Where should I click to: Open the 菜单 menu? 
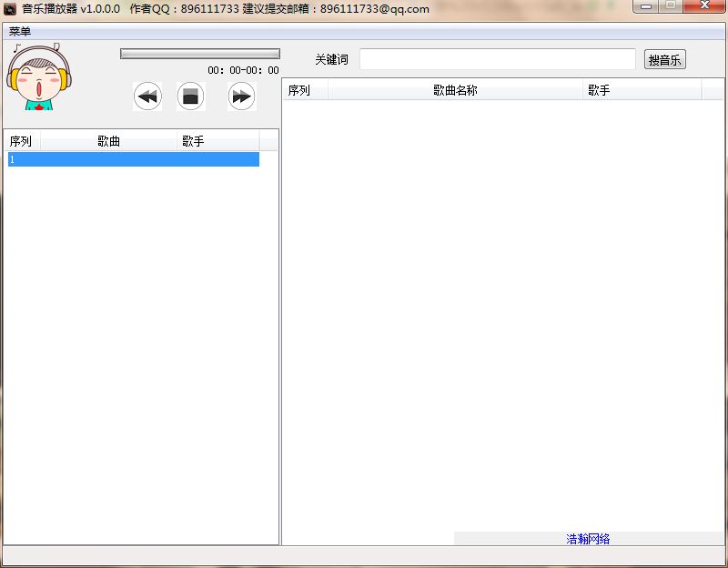20,31
